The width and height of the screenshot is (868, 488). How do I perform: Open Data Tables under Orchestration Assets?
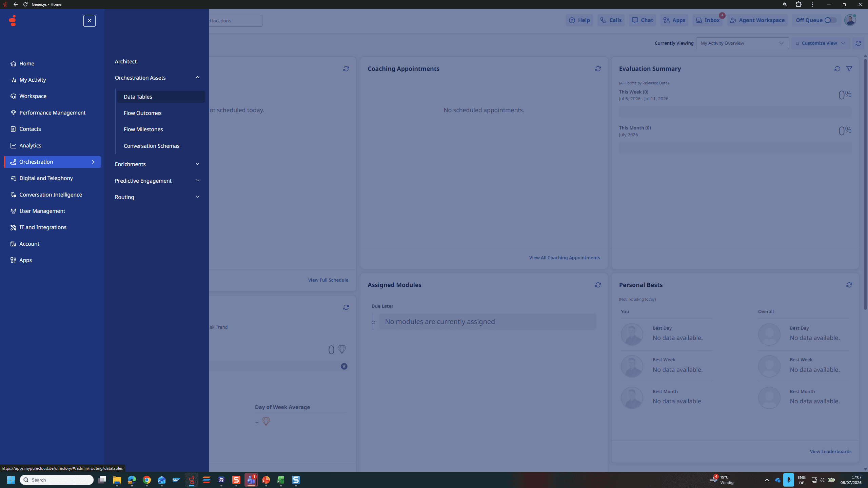(161, 97)
